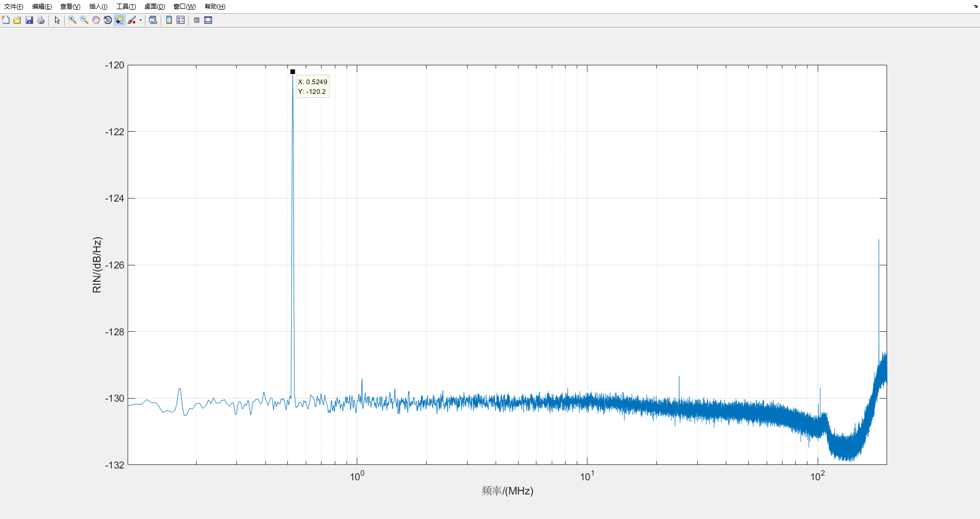Open the 帮助(H) menu

coord(215,7)
